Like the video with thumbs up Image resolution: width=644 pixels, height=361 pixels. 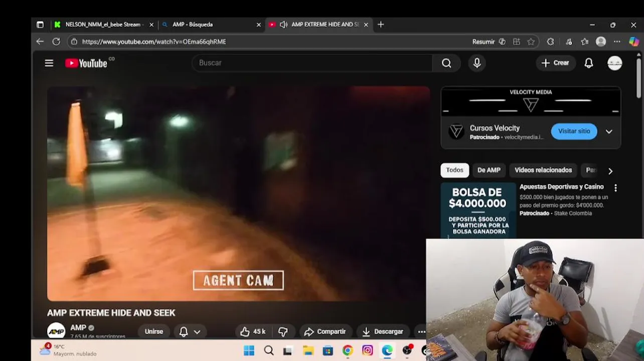pos(252,331)
